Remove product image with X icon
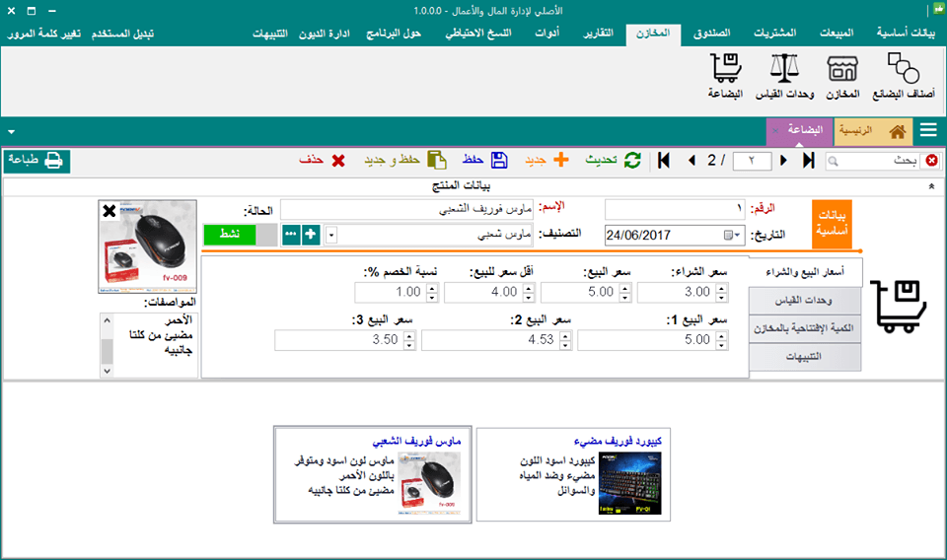The width and height of the screenshot is (947, 560). pos(109,211)
